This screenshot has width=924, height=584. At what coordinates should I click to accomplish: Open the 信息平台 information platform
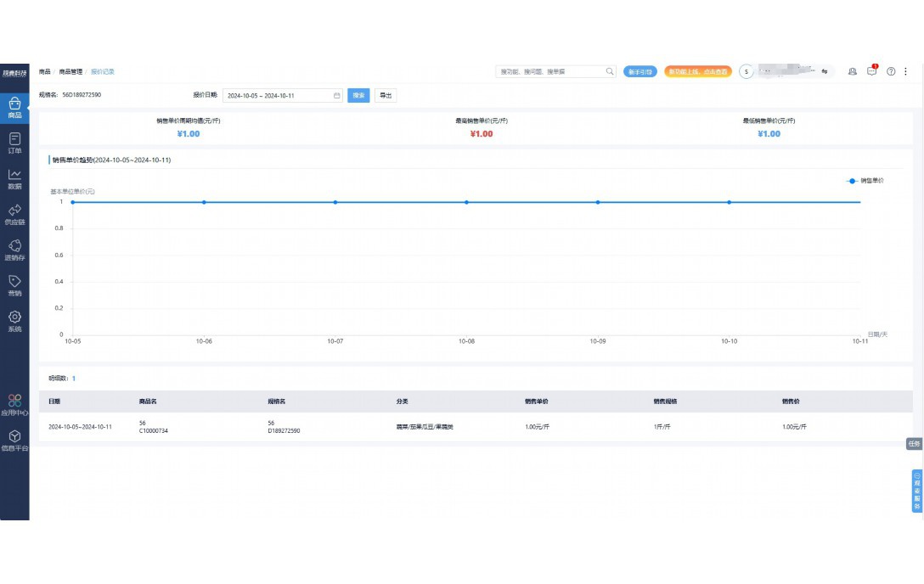tap(14, 440)
